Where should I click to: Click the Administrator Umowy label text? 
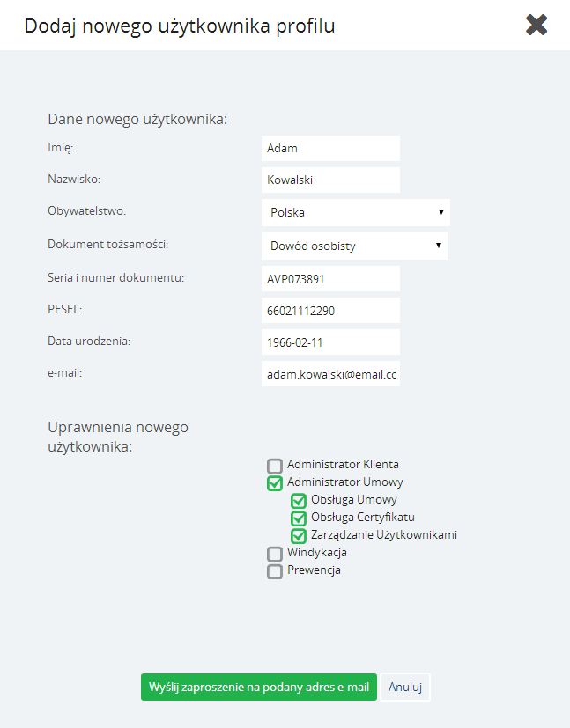pos(344,482)
